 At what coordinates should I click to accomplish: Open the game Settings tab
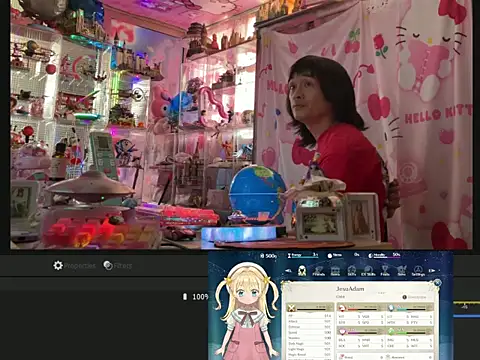[418, 271]
